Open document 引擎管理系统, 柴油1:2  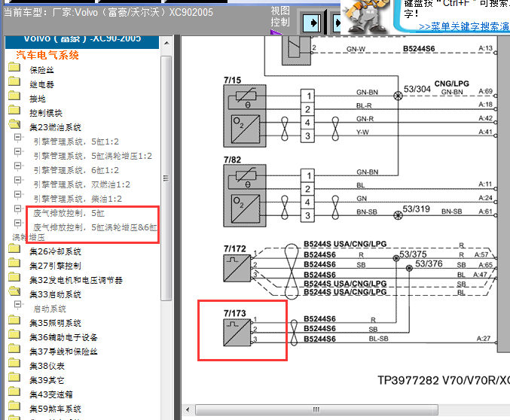pos(78,199)
